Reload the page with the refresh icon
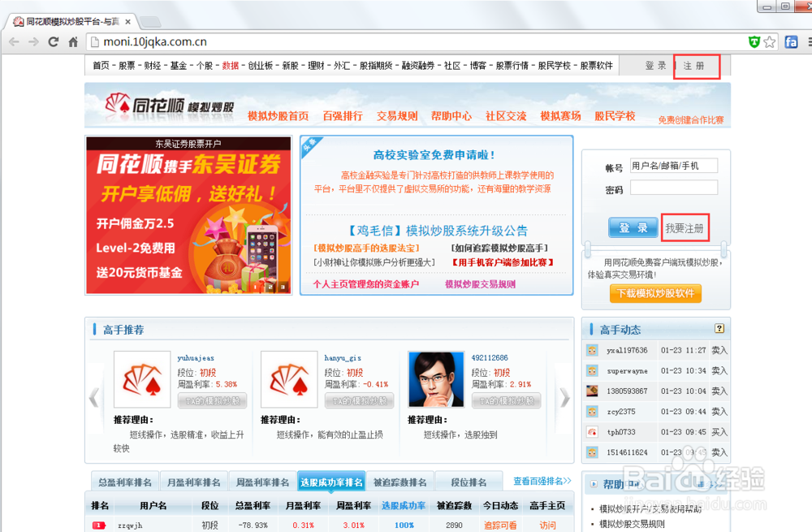The width and height of the screenshot is (812, 532). [x=54, y=42]
